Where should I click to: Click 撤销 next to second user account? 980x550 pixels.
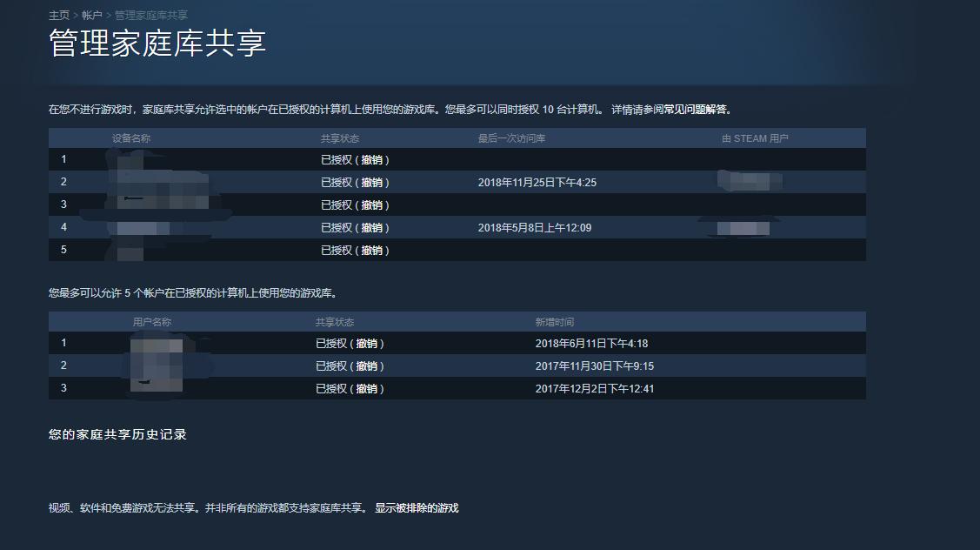(370, 366)
